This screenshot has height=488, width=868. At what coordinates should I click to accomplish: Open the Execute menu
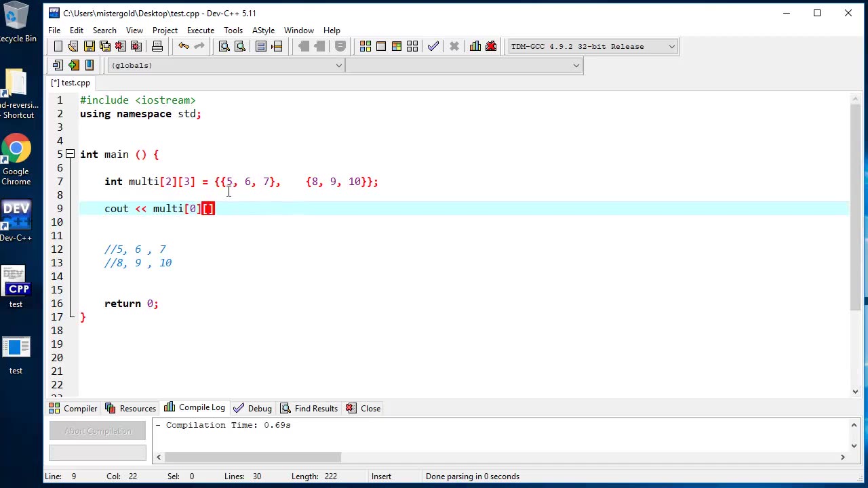(x=201, y=30)
